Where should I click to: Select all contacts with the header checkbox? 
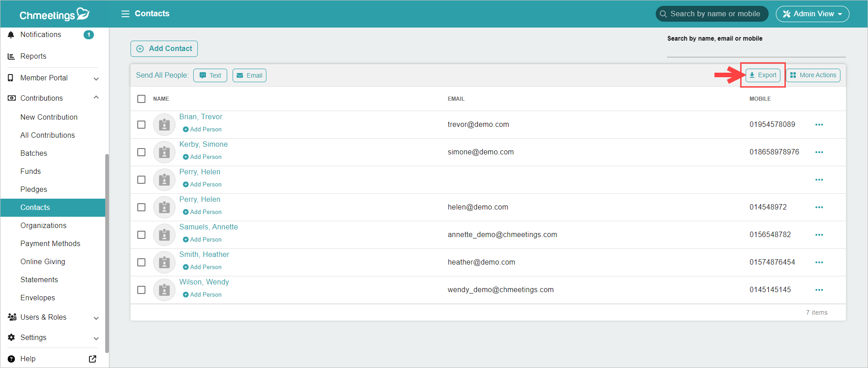pos(141,99)
